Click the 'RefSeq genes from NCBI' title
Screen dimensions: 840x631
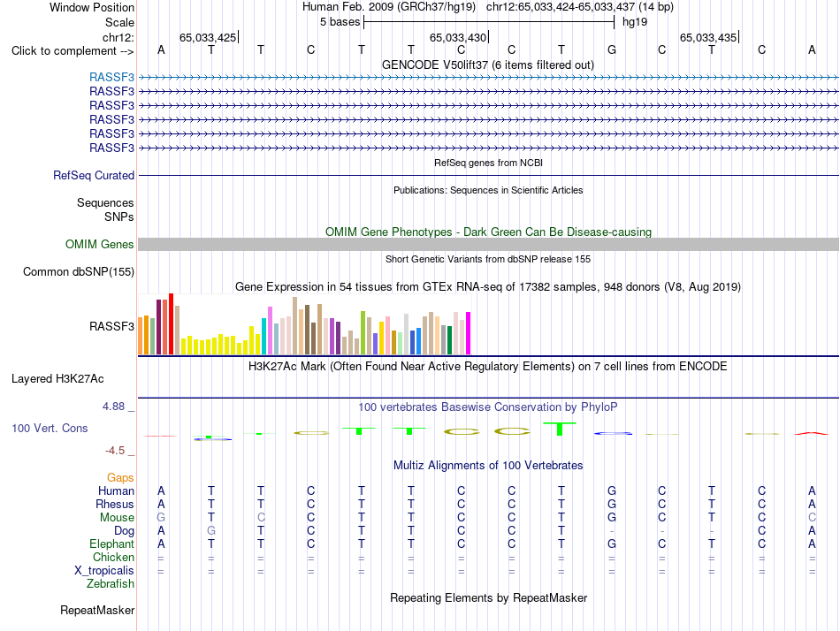[x=488, y=163]
